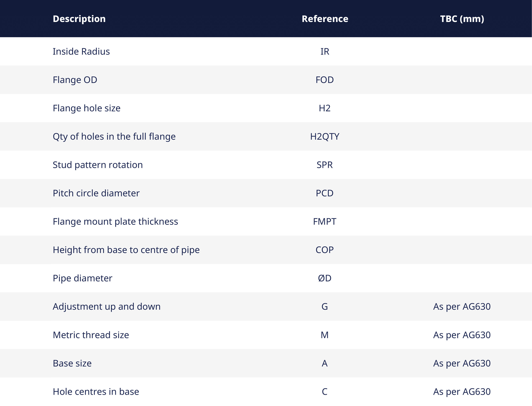532x406 pixels.
Task: Click "As per AG630" in Metric thread size row
Action: pyautogui.click(x=462, y=335)
